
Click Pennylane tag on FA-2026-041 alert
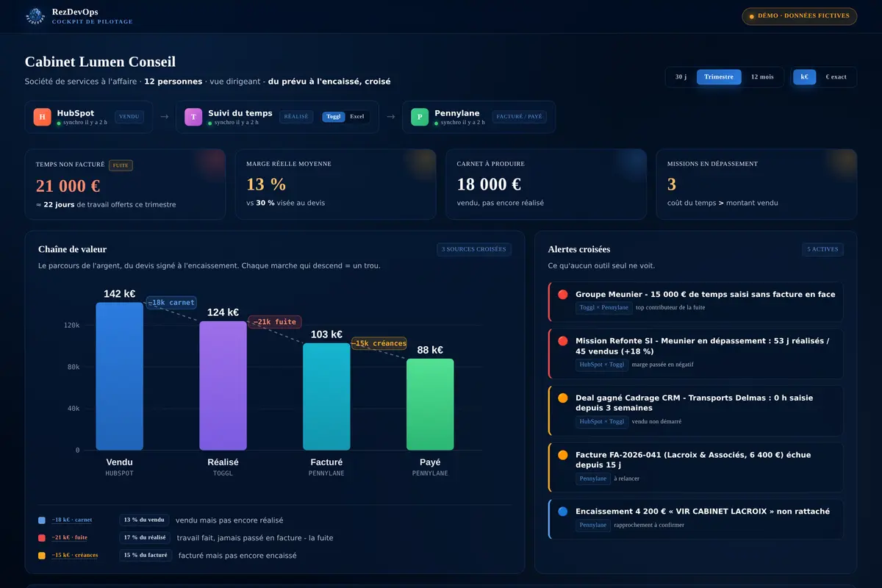[x=593, y=478]
